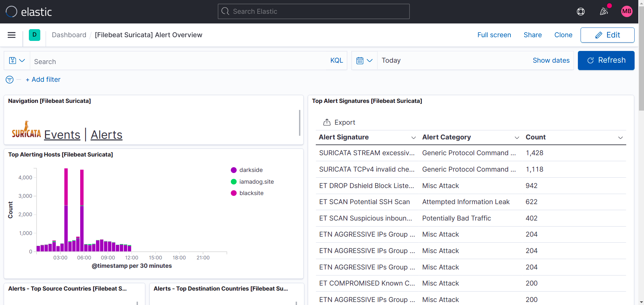Select 'SURICATA STREAM excessiv...' cell
Image resolution: width=644 pixels, height=305 pixels.
[x=367, y=153]
